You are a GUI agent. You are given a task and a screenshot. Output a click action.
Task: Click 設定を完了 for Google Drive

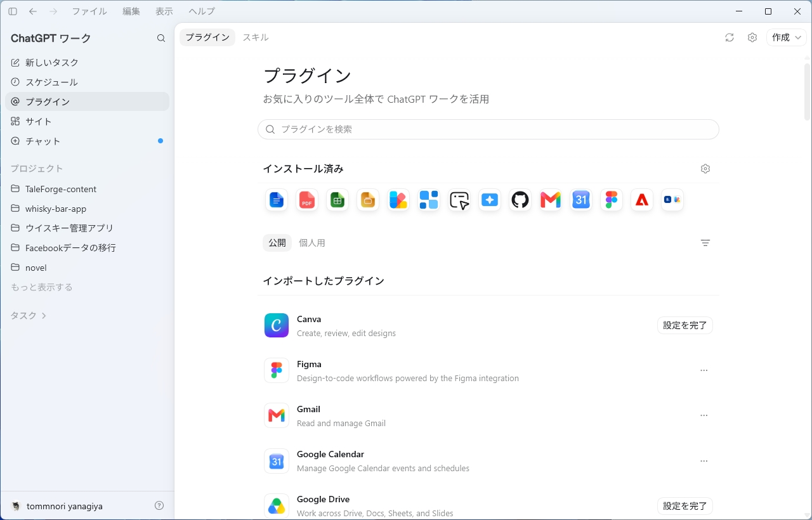[685, 506]
